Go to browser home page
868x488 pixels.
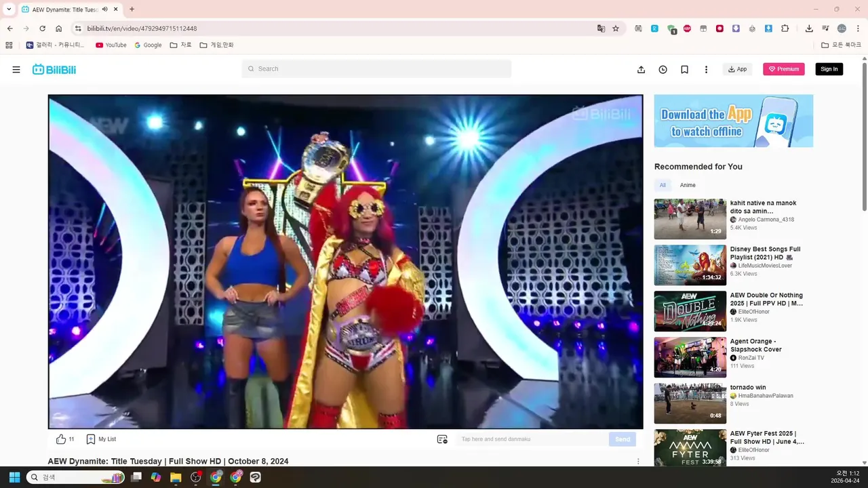coord(59,28)
